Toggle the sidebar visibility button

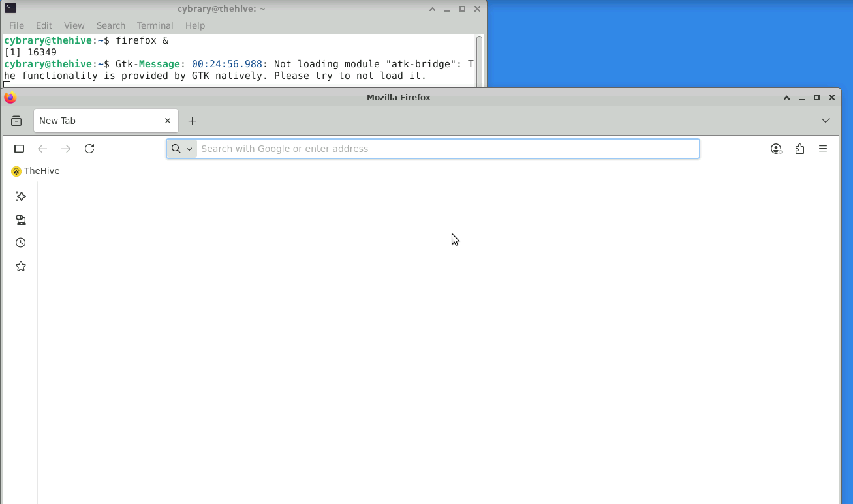coord(19,149)
